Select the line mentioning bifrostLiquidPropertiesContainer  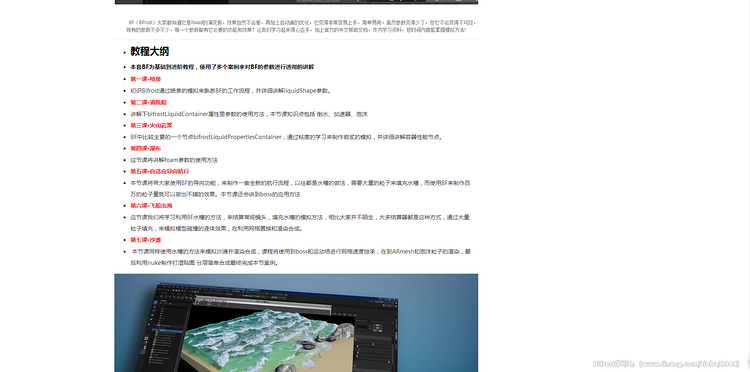pos(287,137)
